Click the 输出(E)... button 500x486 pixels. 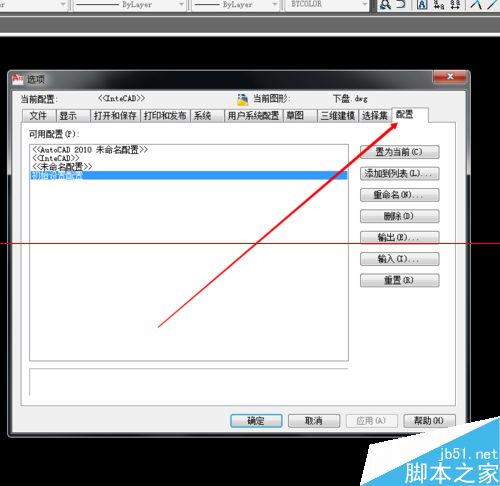(x=400, y=237)
